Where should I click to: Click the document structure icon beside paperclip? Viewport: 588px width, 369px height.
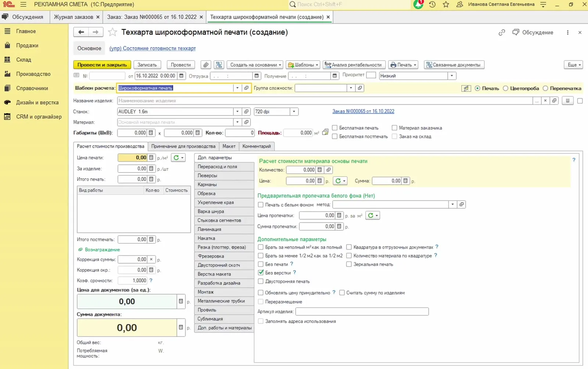click(219, 65)
